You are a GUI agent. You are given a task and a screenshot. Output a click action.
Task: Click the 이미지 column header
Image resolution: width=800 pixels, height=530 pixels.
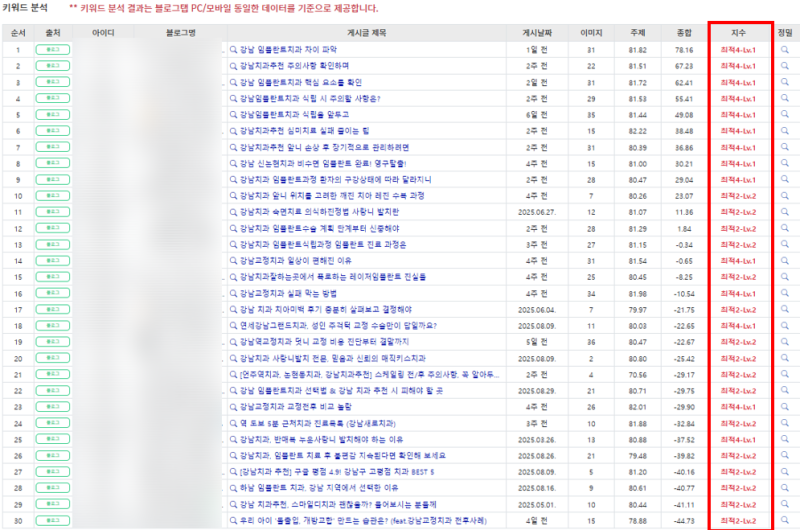(591, 33)
